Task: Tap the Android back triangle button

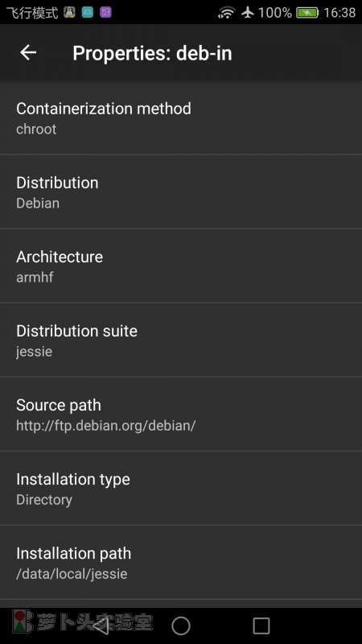Action: [101, 626]
